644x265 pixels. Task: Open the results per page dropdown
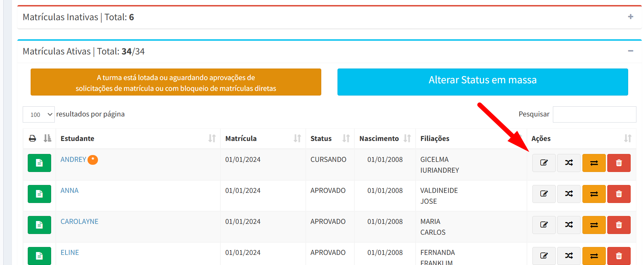click(x=39, y=114)
